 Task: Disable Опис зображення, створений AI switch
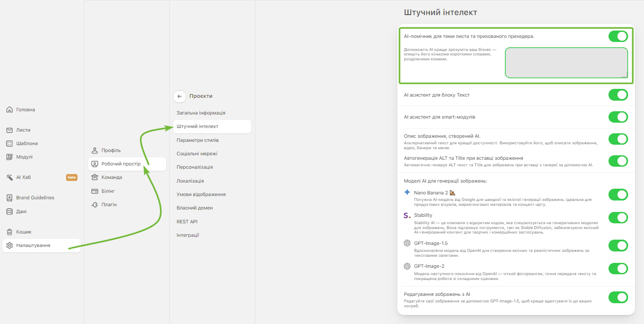point(618,139)
